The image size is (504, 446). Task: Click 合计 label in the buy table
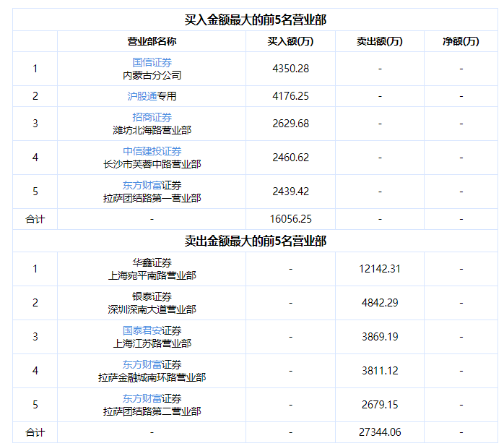(35, 219)
